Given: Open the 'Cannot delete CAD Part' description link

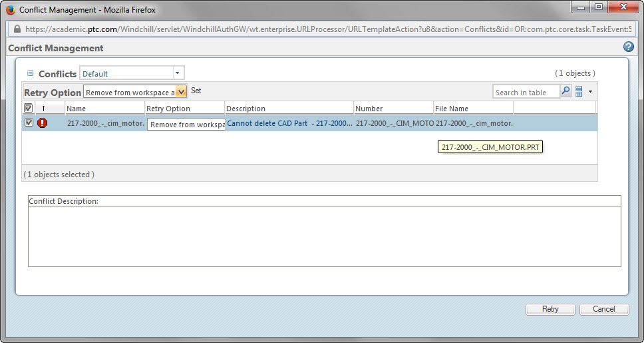Looking at the screenshot, I should pyautogui.click(x=289, y=123).
